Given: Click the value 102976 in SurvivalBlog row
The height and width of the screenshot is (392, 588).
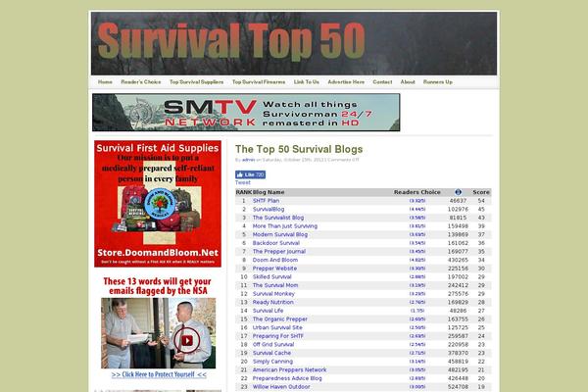Looking at the screenshot, I should 458,210.
